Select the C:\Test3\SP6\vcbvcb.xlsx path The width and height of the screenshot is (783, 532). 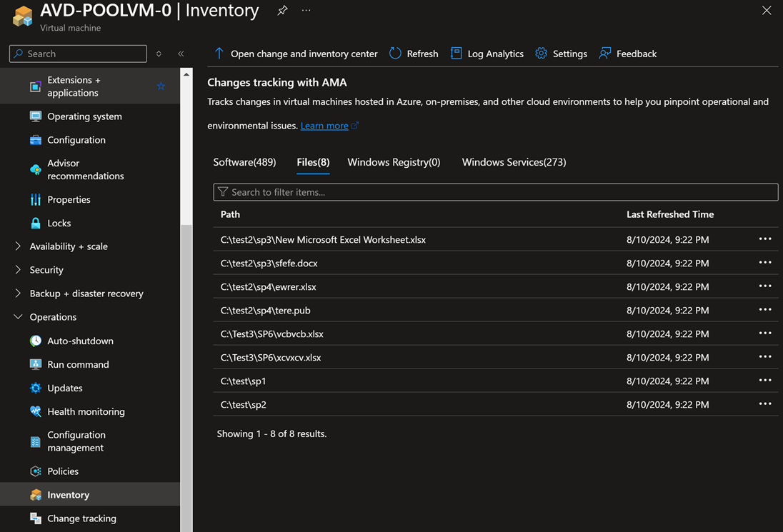[x=272, y=334]
